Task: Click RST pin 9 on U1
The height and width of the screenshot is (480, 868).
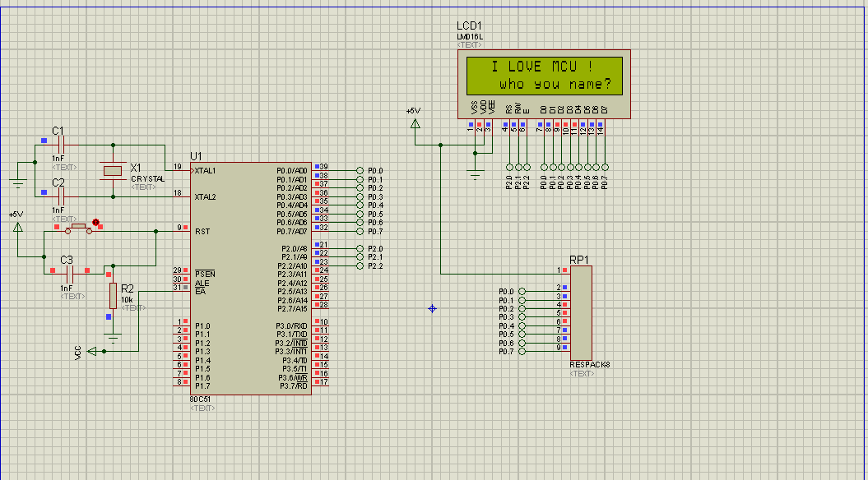Action: (182, 231)
